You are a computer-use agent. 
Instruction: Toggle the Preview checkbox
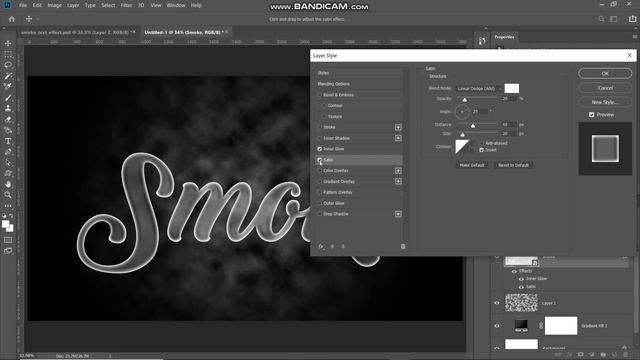click(x=591, y=115)
